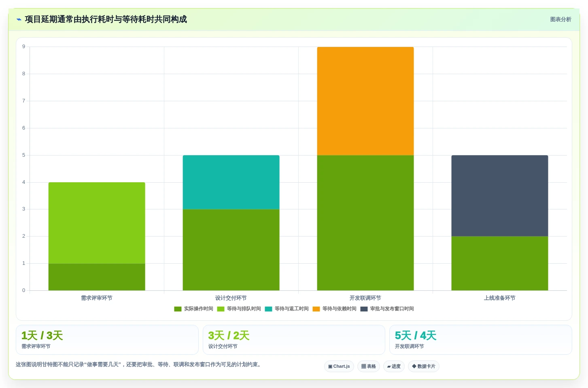
Task: Click the 进度 tag chip
Action: tap(394, 367)
